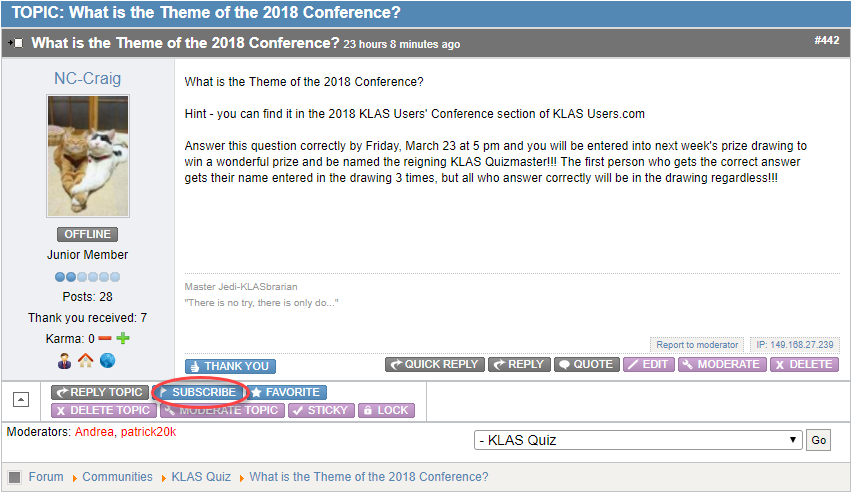Click the karma minus icon
This screenshot has height=493, width=851.
[105, 339]
